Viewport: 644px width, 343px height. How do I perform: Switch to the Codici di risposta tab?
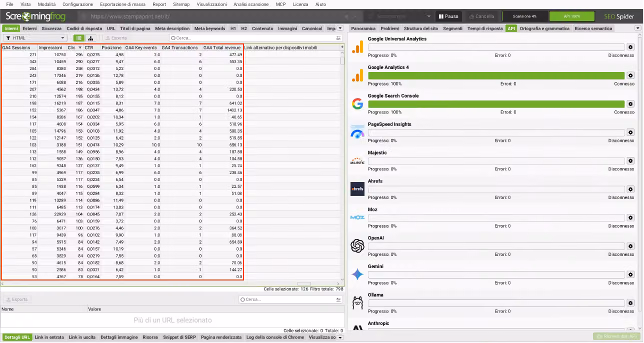point(84,28)
